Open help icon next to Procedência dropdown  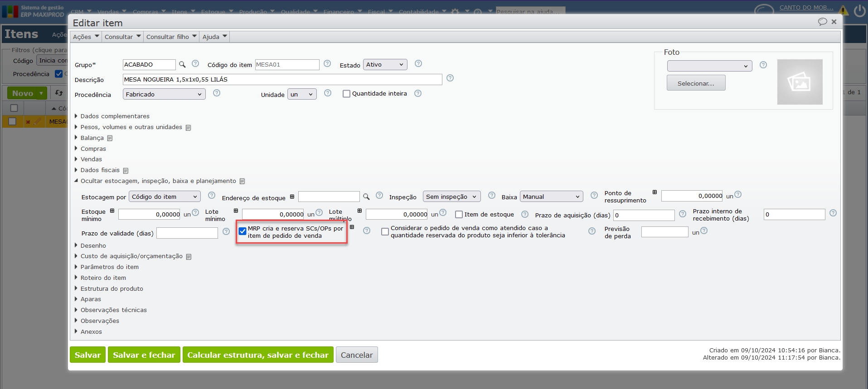[x=217, y=93]
